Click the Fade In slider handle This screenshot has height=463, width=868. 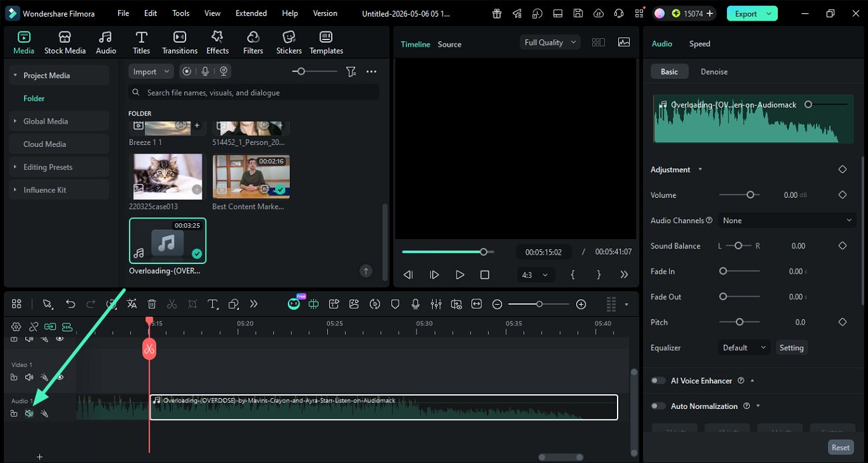(722, 271)
